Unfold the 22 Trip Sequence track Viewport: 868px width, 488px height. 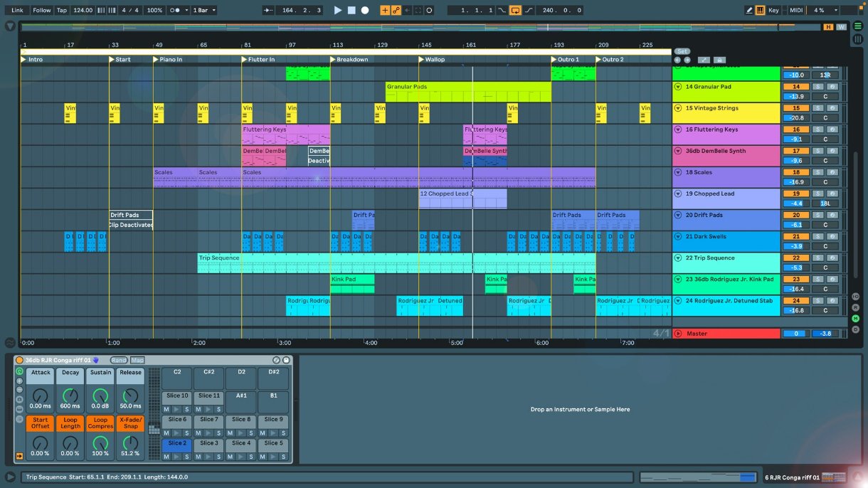(678, 258)
